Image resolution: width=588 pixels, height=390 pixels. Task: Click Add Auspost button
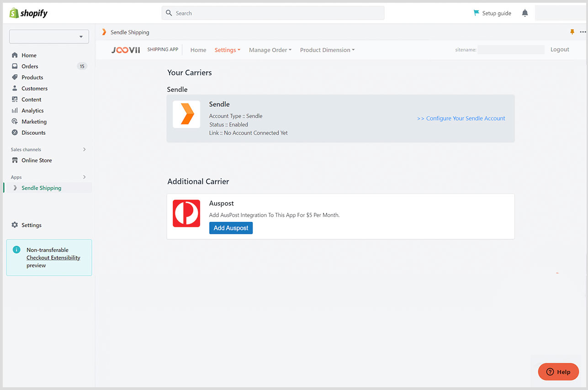pos(231,227)
